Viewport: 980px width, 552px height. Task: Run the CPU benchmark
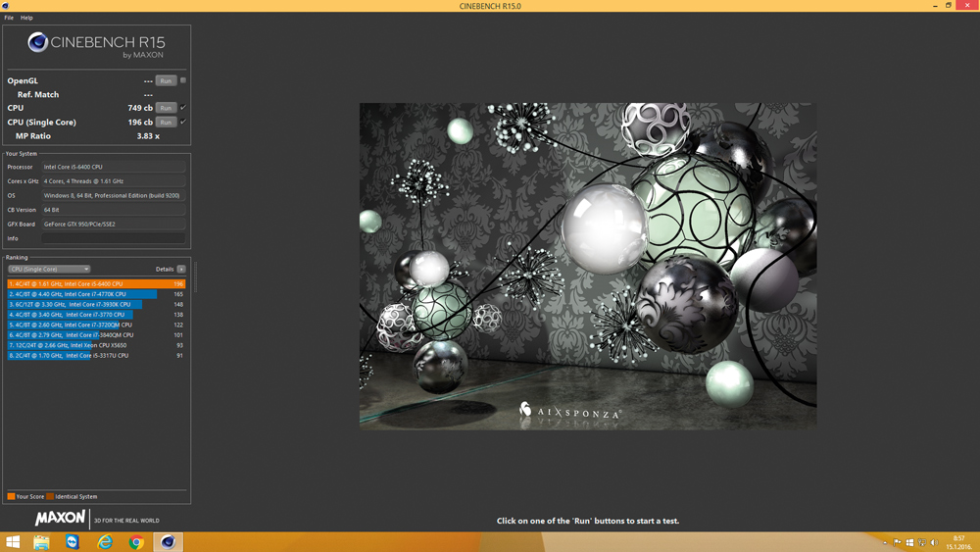[166, 108]
